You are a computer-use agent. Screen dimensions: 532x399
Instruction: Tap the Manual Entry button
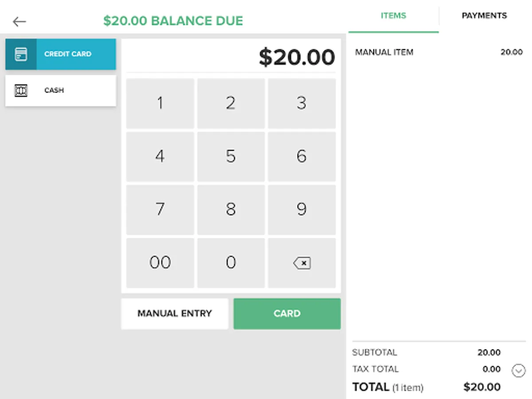tap(175, 313)
